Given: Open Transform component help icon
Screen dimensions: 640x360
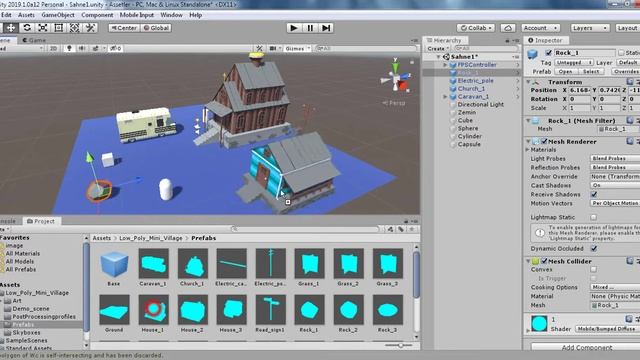Looking at the screenshot, I should point(630,82).
